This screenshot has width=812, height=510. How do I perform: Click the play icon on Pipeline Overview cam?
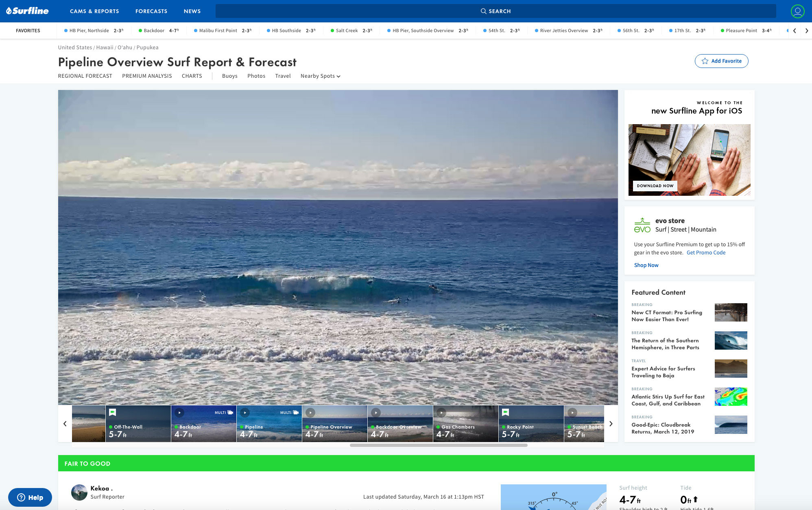pyautogui.click(x=310, y=412)
